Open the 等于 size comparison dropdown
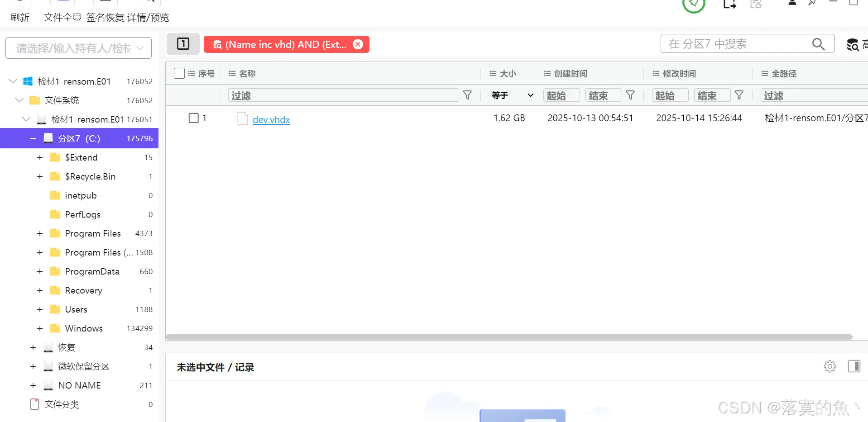The height and width of the screenshot is (422, 868). 512,95
